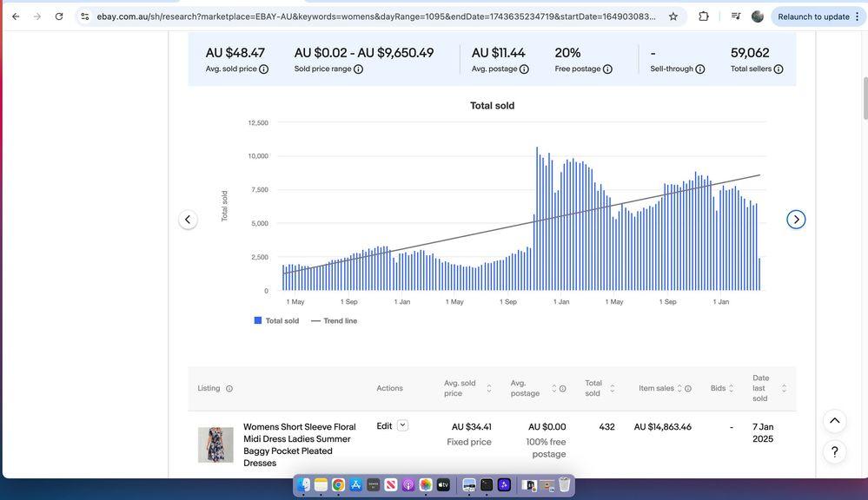Go back to the previous page
The image size is (868, 500).
(16, 16)
